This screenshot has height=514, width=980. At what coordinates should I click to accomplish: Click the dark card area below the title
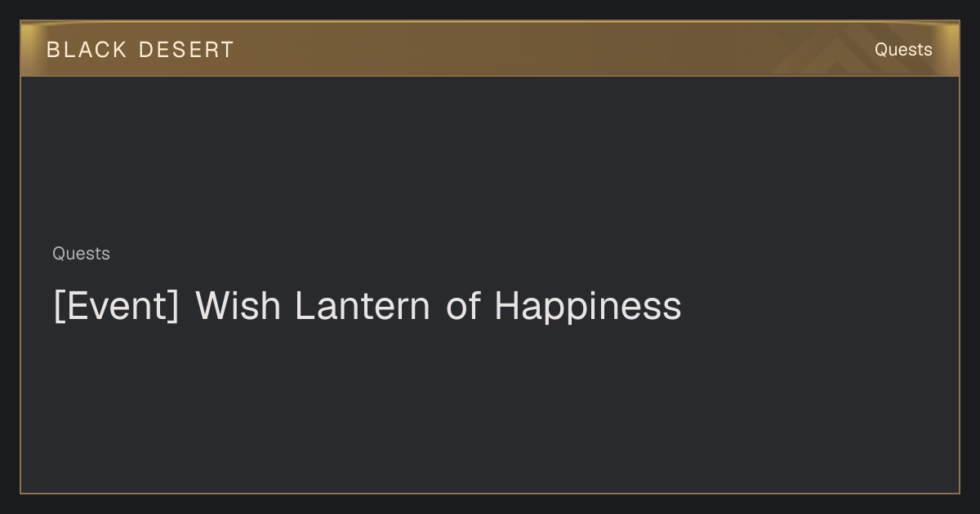[490, 408]
